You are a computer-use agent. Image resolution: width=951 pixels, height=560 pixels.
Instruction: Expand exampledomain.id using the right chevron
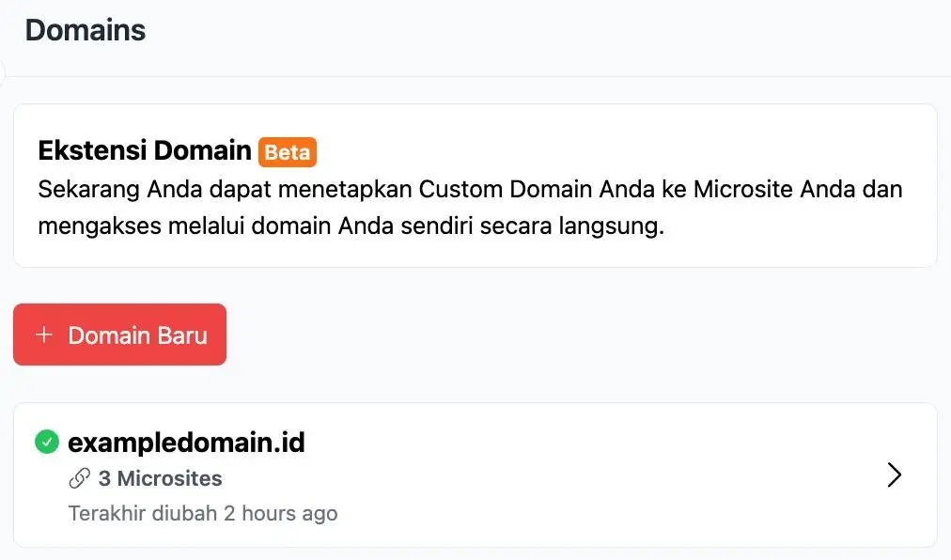tap(894, 475)
